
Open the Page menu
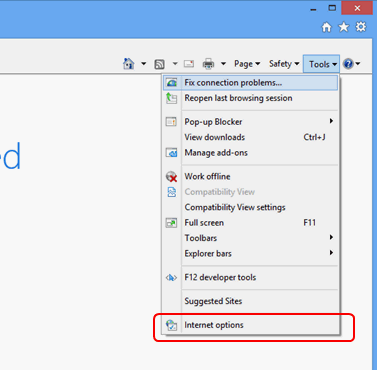(x=247, y=64)
